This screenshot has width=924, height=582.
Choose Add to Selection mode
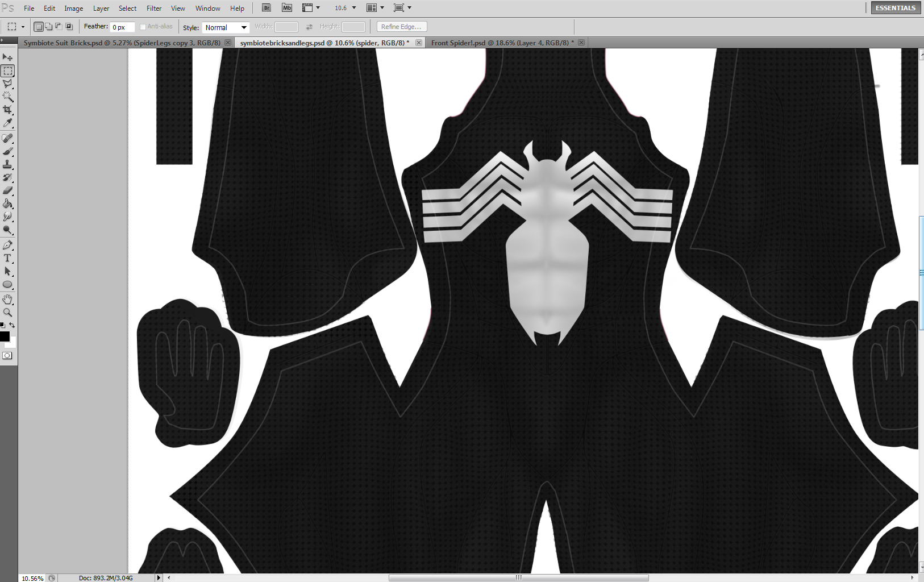coord(49,27)
